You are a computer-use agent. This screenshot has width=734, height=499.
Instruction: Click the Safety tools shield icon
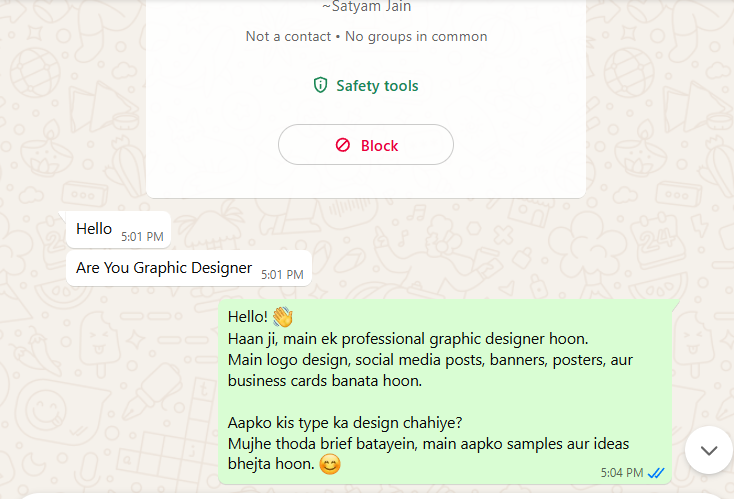[320, 85]
